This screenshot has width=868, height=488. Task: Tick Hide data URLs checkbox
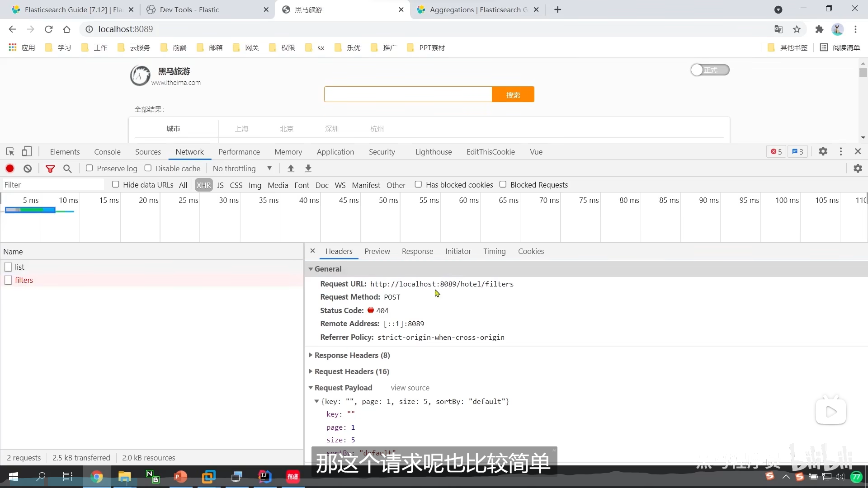(x=116, y=184)
